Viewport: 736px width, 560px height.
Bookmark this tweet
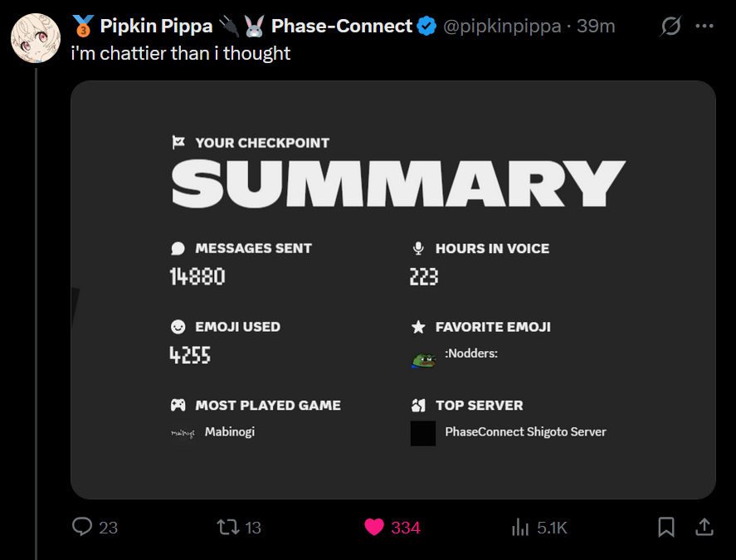[x=665, y=527]
